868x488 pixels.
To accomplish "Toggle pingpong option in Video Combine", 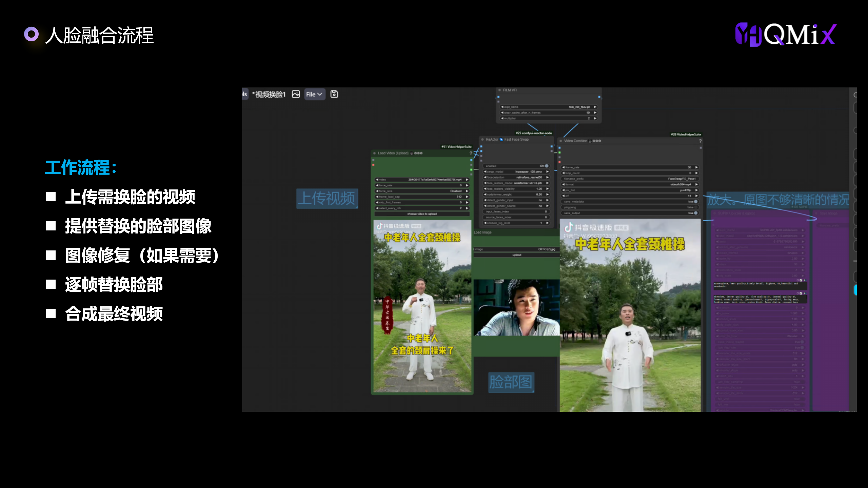I will [695, 207].
